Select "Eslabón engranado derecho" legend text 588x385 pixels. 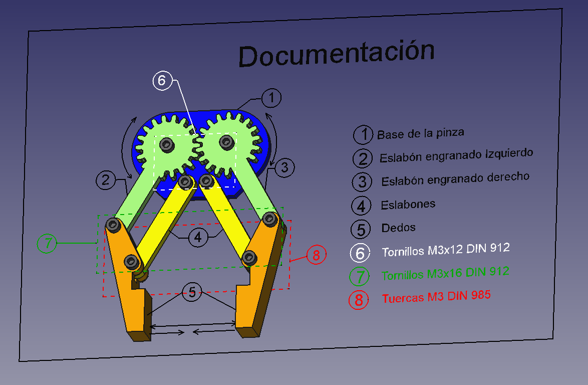pos(455,178)
